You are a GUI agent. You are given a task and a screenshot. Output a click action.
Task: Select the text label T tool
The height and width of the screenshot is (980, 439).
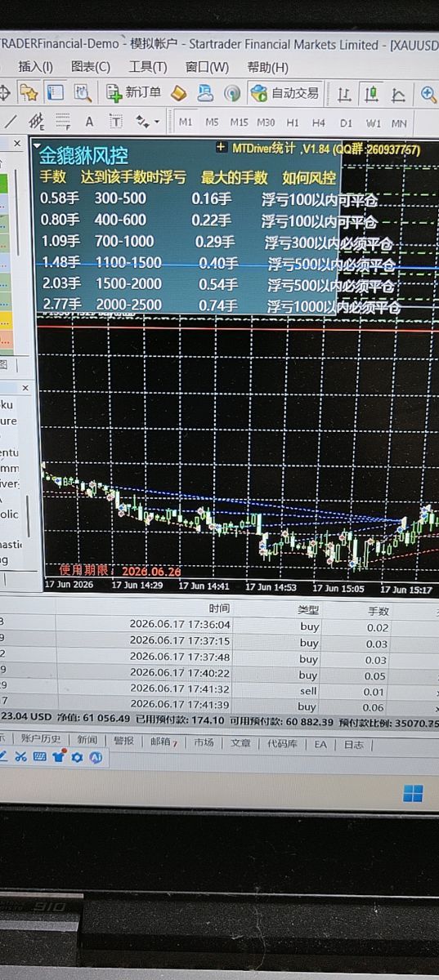coord(116,122)
